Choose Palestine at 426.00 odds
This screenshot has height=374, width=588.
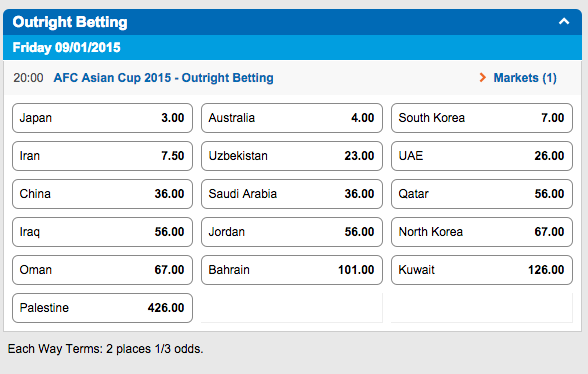pyautogui.click(x=102, y=308)
